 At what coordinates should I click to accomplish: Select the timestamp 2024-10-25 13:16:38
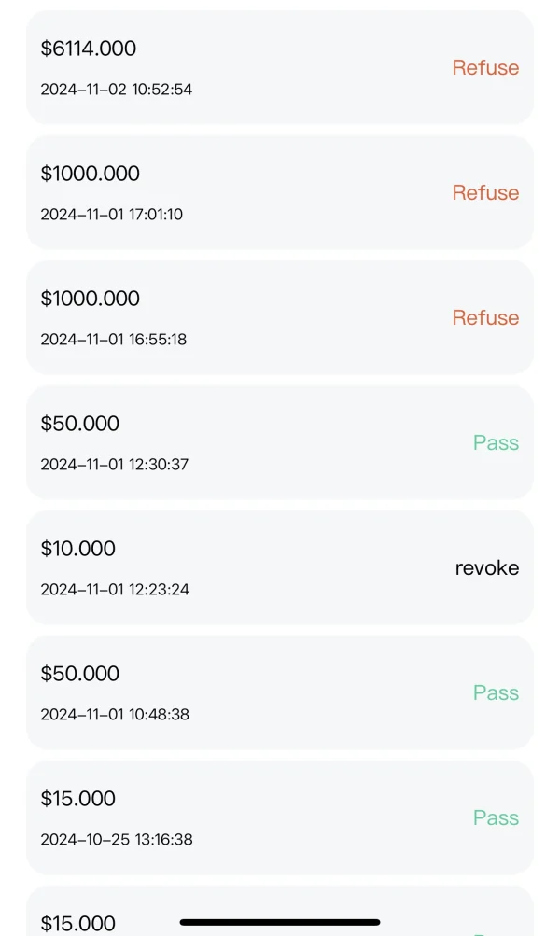[116, 840]
